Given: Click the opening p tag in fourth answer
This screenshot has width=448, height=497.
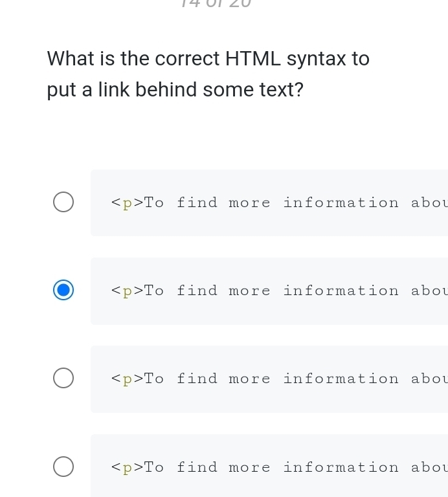Looking at the screenshot, I should [x=127, y=467].
